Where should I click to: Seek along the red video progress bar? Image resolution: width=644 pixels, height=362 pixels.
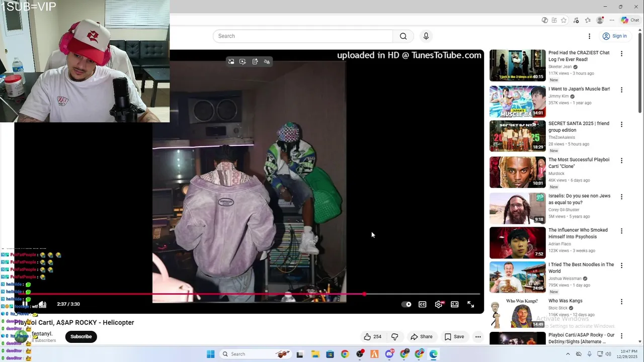(250, 294)
